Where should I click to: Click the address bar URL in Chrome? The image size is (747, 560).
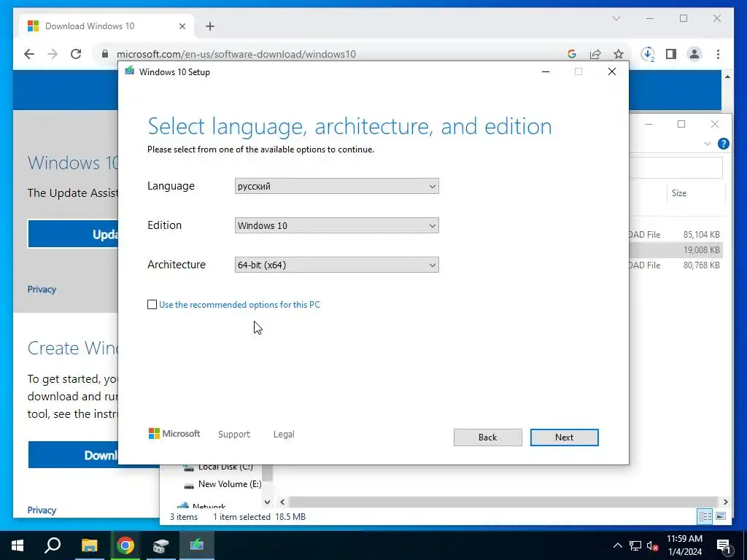[x=236, y=54]
